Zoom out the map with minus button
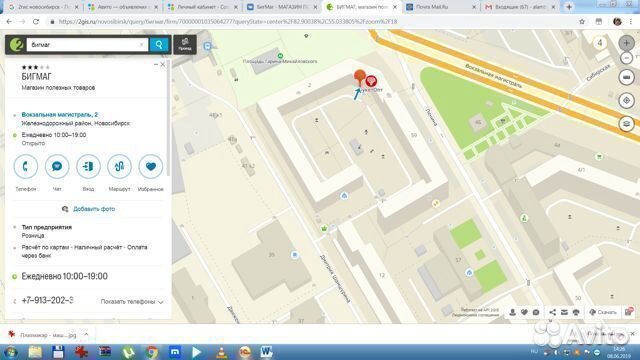Screen dimensions: 640x360 point(627,58)
